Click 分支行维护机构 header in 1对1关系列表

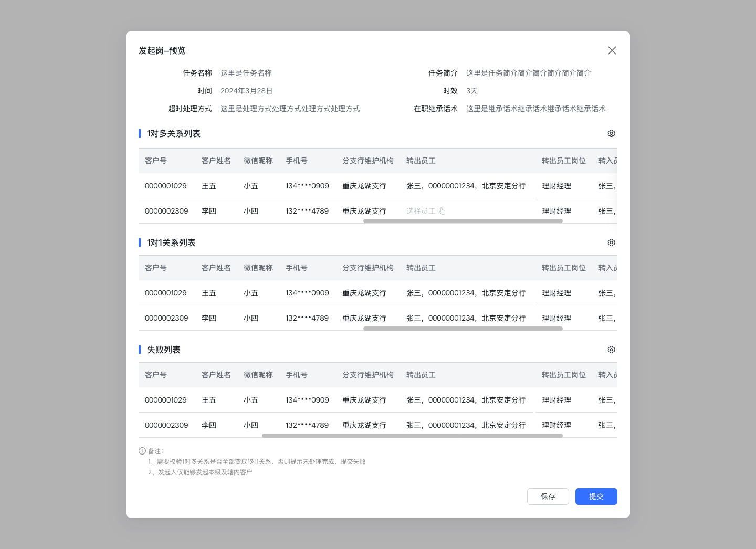pos(368,268)
